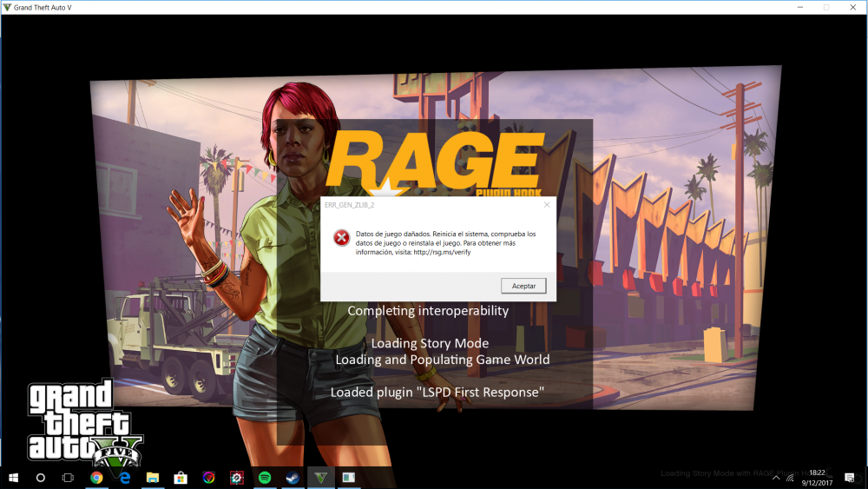The height and width of the screenshot is (489, 868).
Task: Minimize the Grand Theft Auto V window
Action: coord(800,7)
